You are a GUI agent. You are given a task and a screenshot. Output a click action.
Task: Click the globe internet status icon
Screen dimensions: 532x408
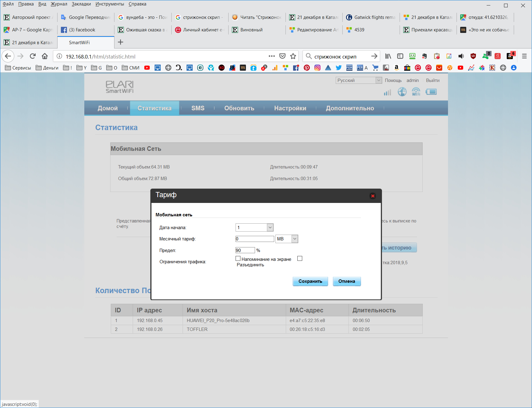click(x=402, y=92)
